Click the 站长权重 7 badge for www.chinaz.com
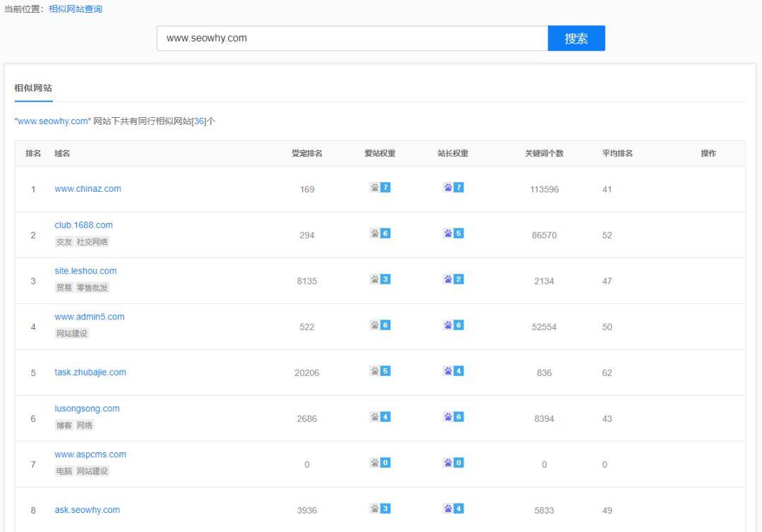The width and height of the screenshot is (762, 532). [454, 188]
